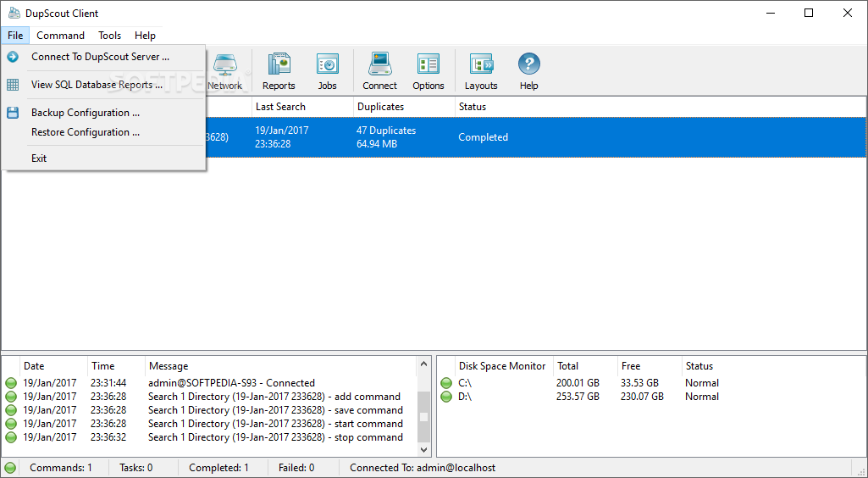
Task: Open the Help menu in menu bar
Action: (145, 36)
